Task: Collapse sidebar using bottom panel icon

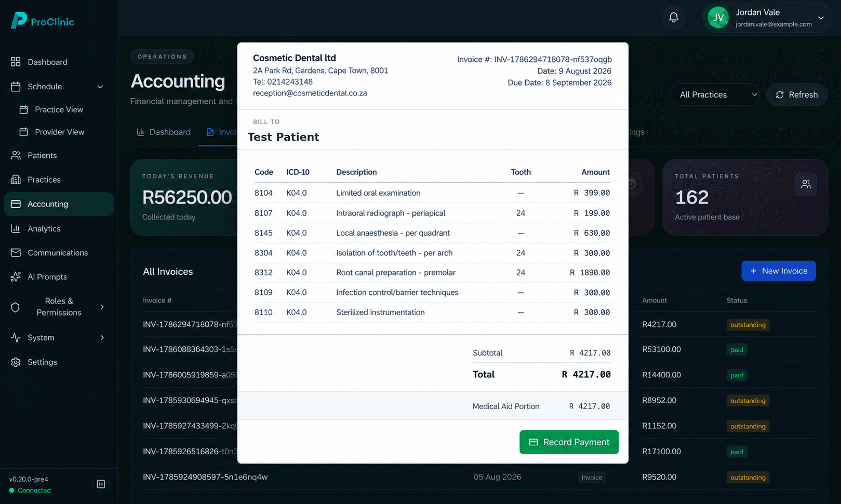Action: point(101,484)
